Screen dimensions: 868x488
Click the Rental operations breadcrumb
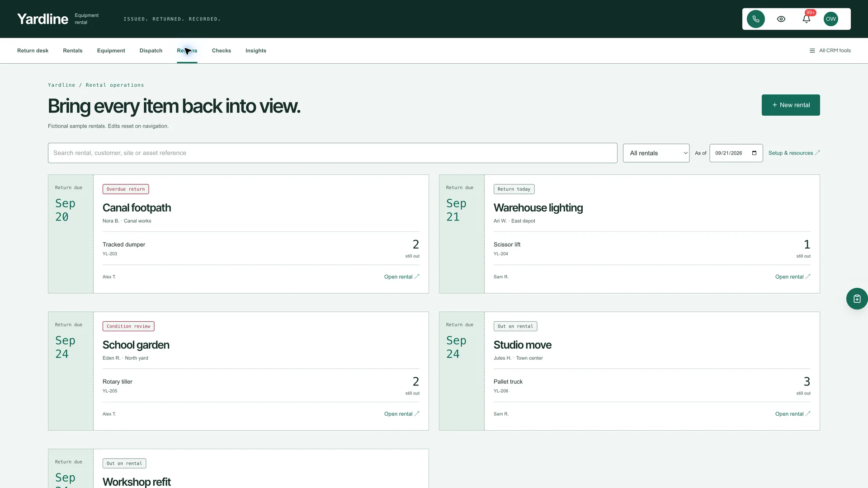[x=115, y=85]
